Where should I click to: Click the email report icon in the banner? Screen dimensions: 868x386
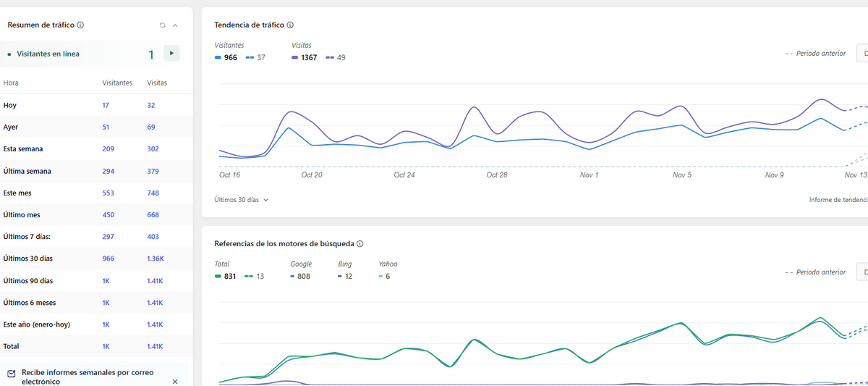pos(11,374)
